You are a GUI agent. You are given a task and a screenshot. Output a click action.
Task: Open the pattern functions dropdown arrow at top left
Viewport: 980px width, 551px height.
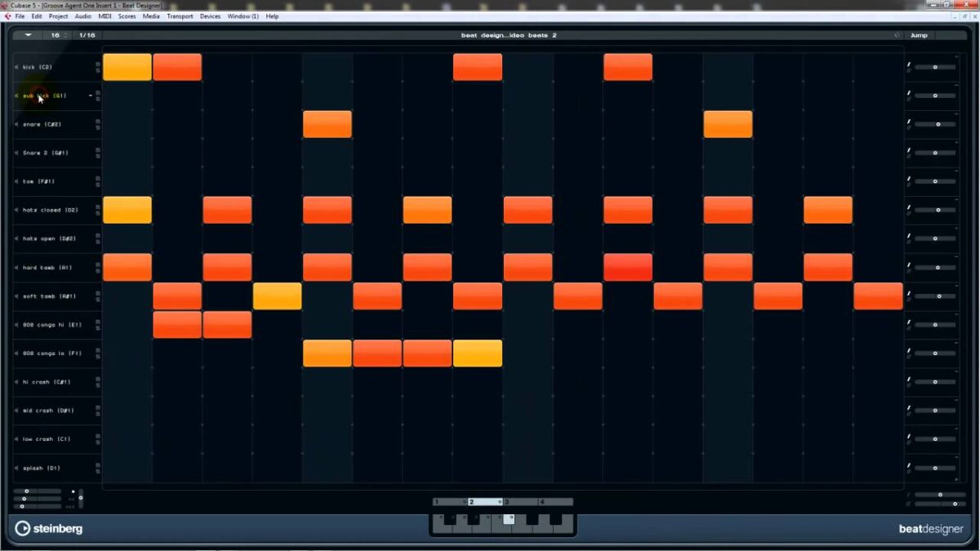point(29,35)
